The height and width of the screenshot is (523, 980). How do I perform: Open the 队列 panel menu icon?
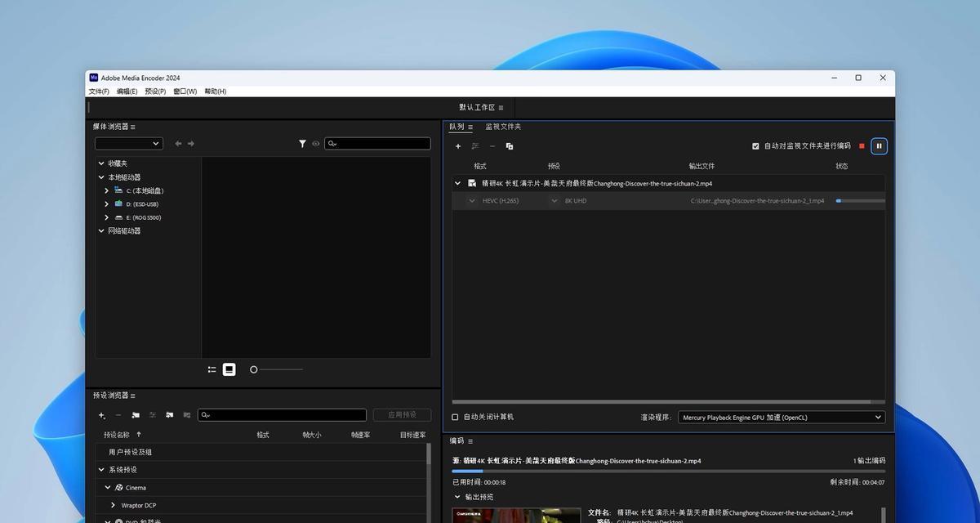tap(470, 127)
